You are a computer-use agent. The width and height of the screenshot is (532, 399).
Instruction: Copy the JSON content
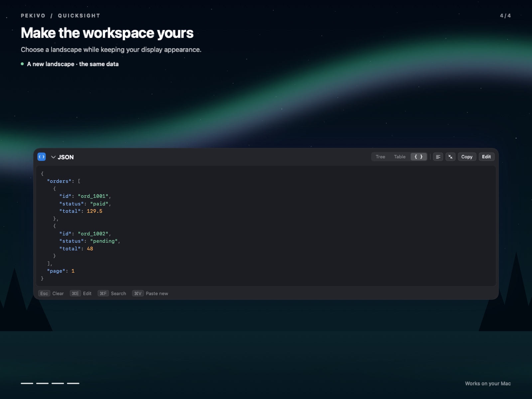coord(467,157)
